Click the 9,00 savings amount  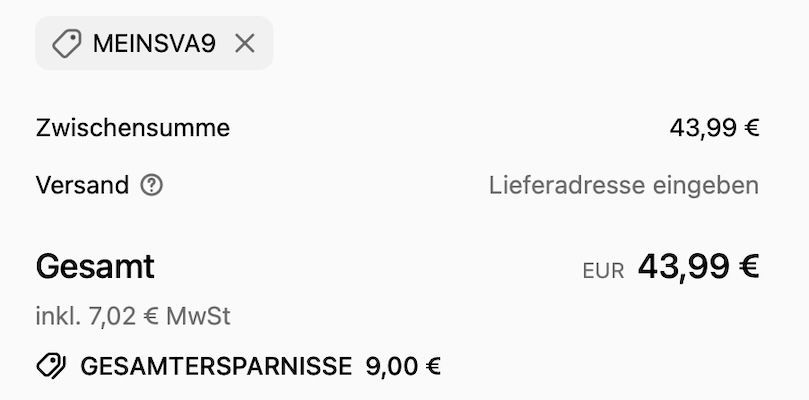click(x=392, y=366)
